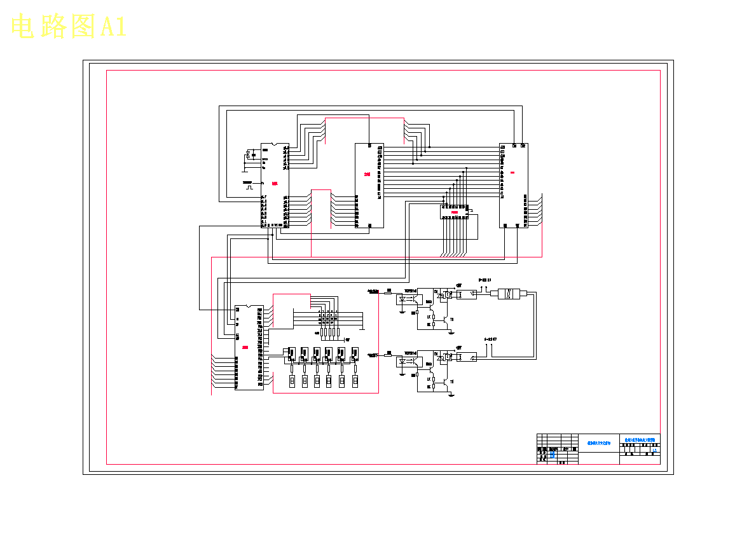Screen dimensions: 756x534
Task: Select the lower optocoupler symbol
Action: (x=409, y=362)
